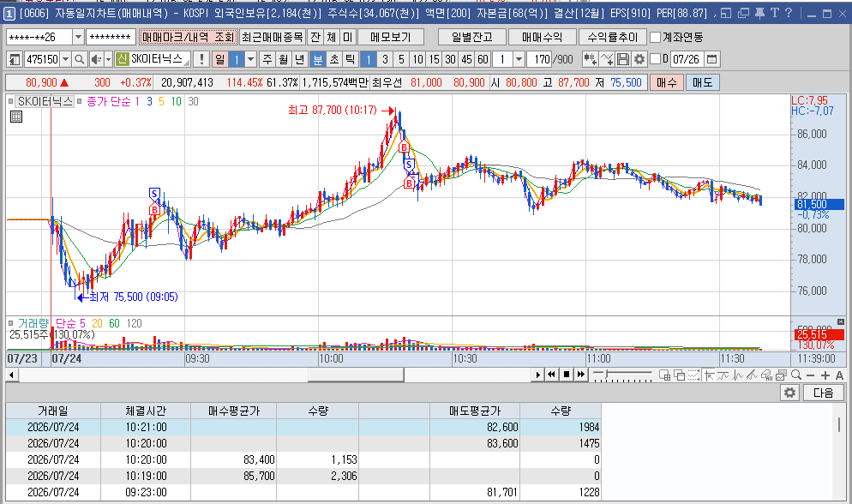Open settings gear beside 다음 button

(789, 392)
